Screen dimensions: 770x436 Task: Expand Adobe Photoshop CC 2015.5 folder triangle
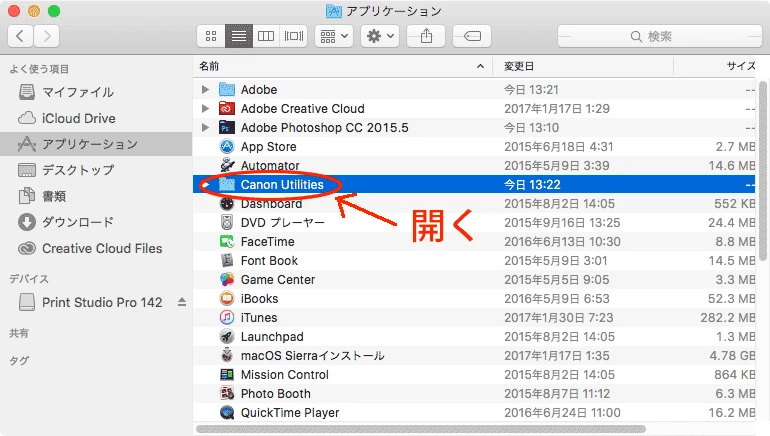205,128
